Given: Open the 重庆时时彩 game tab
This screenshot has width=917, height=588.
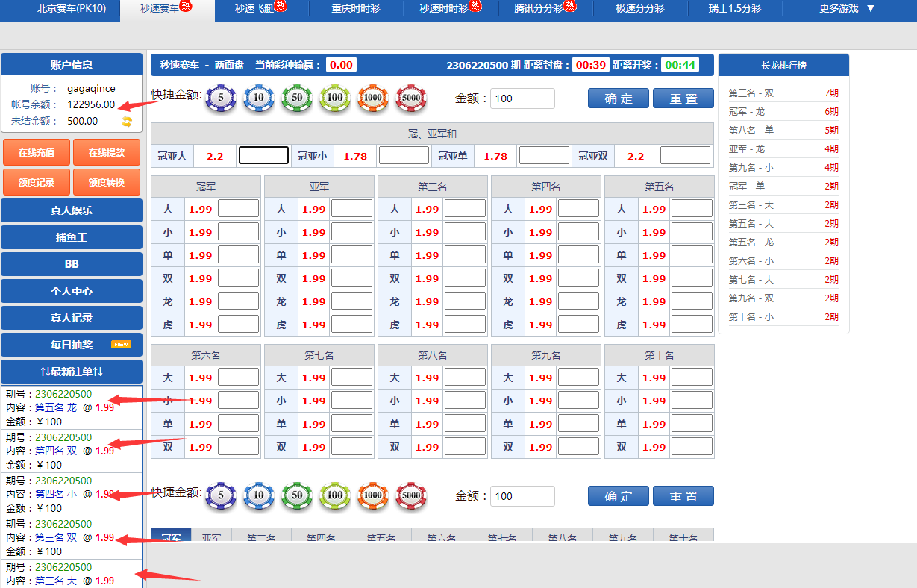Looking at the screenshot, I should (355, 9).
